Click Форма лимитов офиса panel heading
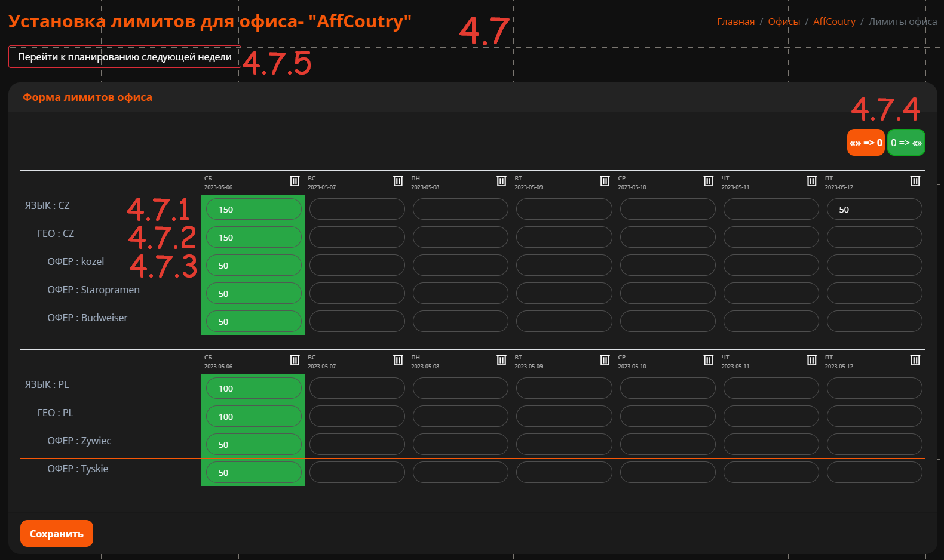The image size is (944, 560). coord(87,97)
